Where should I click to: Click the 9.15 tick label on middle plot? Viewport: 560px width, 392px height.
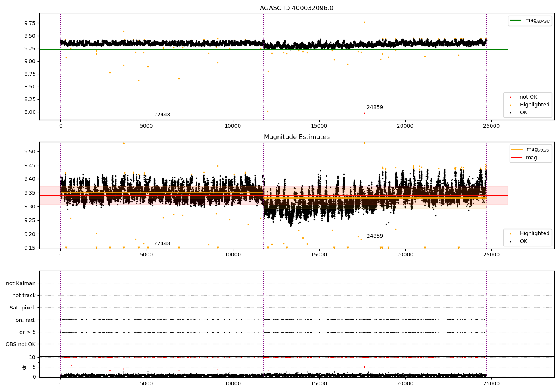29,248
